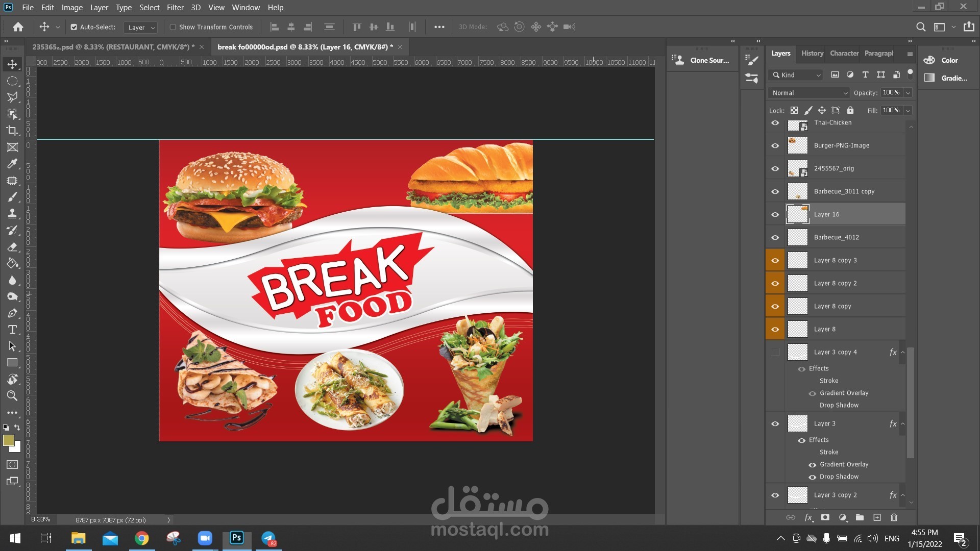Open the Opacity value dropdown arrow
Screen dimensions: 980x551
(x=908, y=93)
